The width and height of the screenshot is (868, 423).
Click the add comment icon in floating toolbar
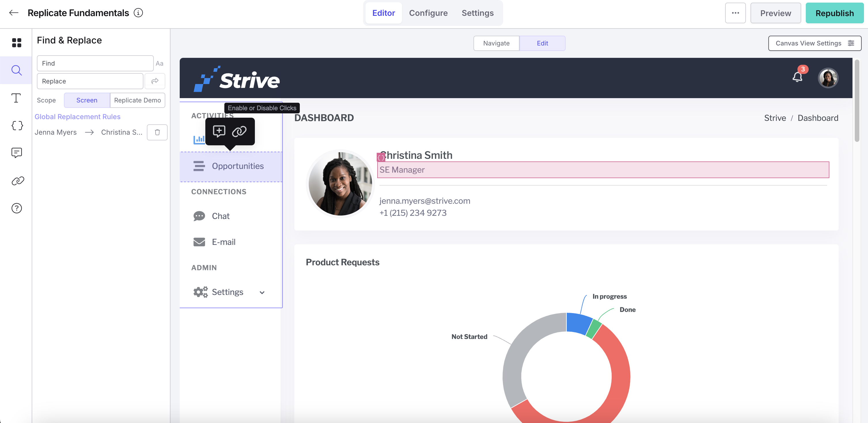coord(219,131)
